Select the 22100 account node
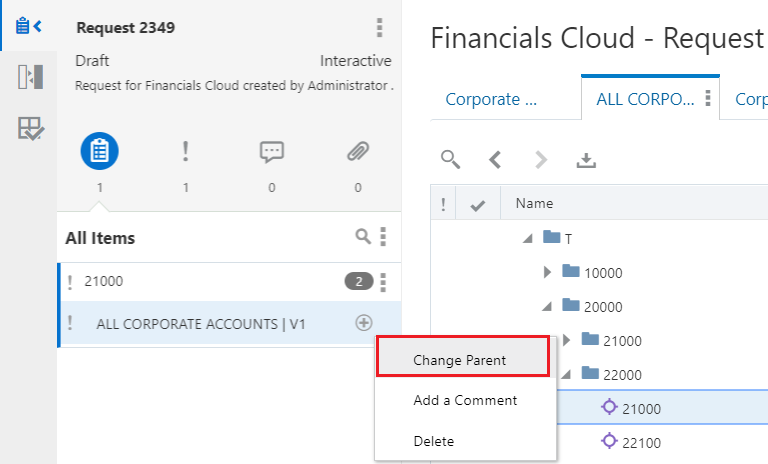 click(x=641, y=442)
